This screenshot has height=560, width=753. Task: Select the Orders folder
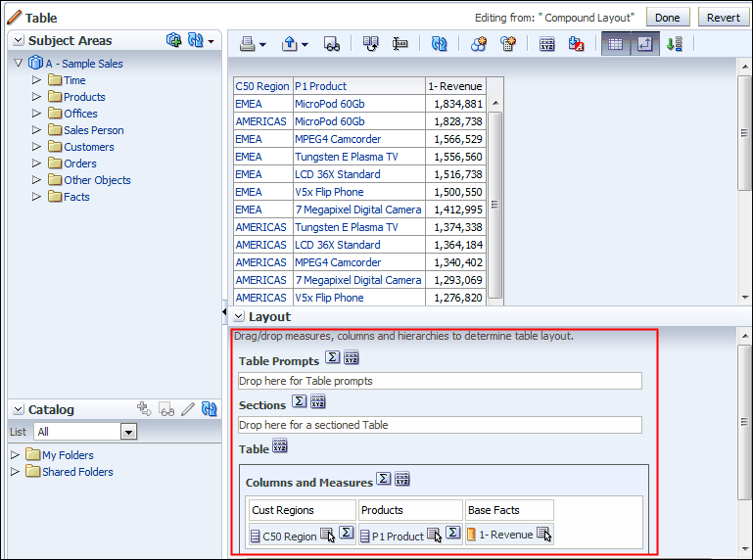80,163
